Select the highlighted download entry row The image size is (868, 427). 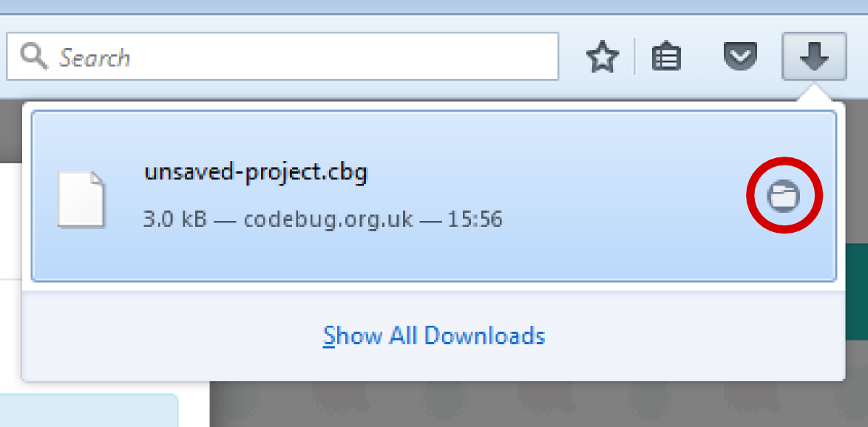point(433,197)
